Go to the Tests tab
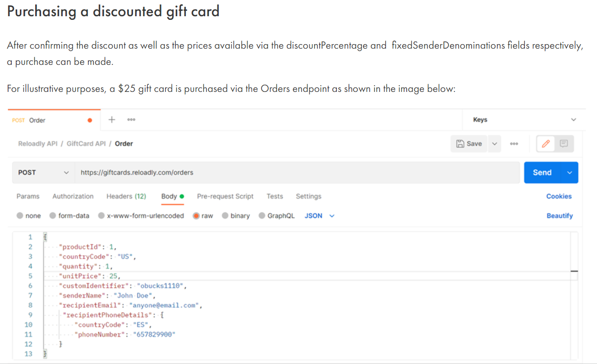The width and height of the screenshot is (597, 364). pos(275,196)
